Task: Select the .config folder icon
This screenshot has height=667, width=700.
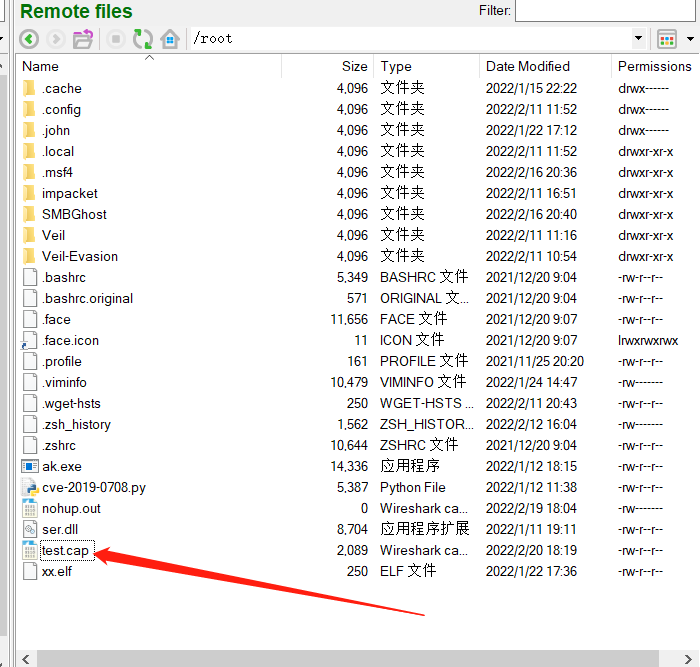Action: [x=29, y=109]
